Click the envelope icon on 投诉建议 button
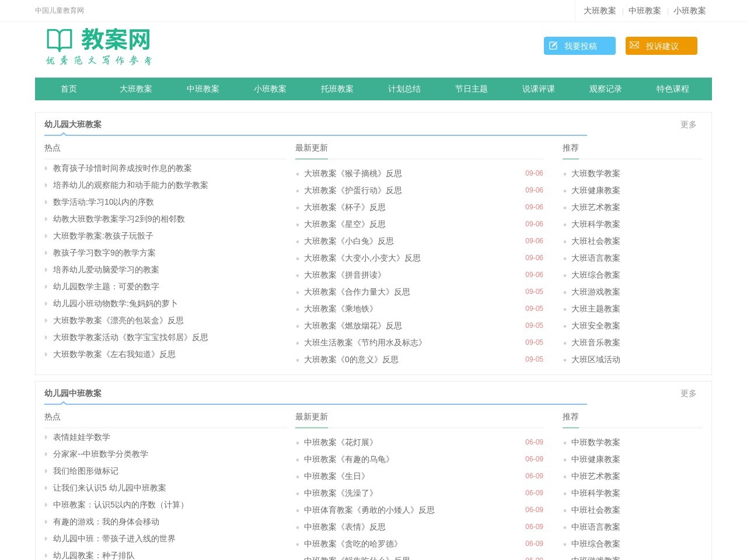 click(x=634, y=45)
